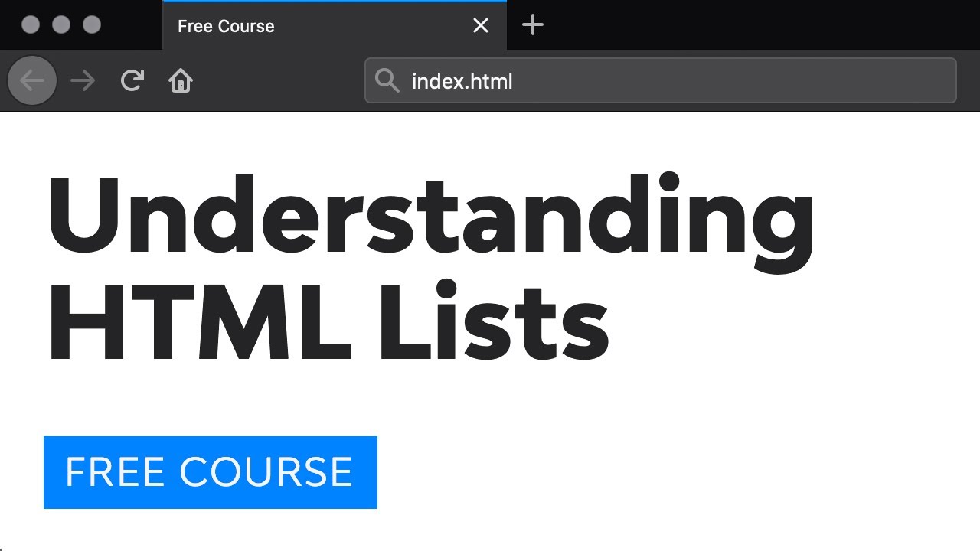
Task: Focus the index.html address field
Action: pos(661,80)
